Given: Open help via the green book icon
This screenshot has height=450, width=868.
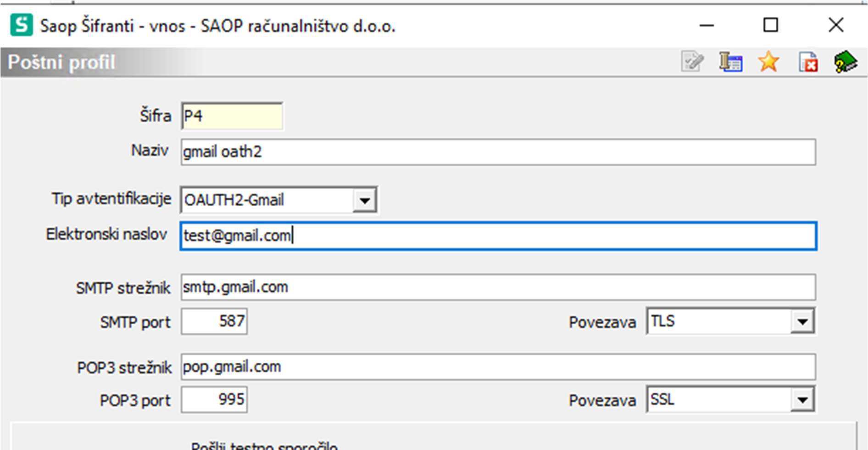Looking at the screenshot, I should coord(846,62).
